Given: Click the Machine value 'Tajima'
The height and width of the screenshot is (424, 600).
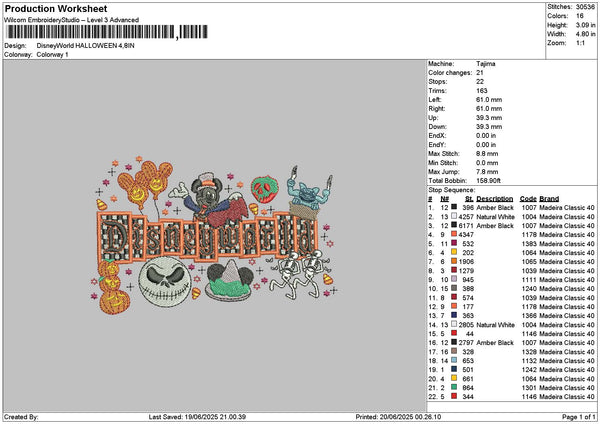Looking at the screenshot, I should 486,64.
